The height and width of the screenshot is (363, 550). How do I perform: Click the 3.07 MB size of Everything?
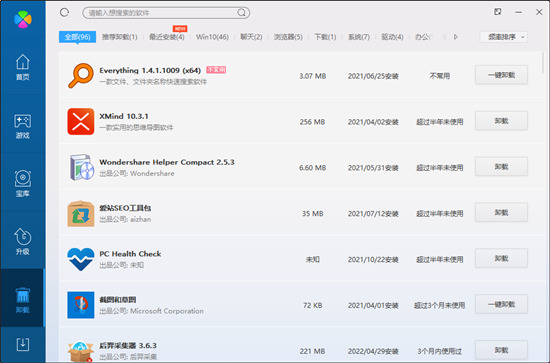pyautogui.click(x=313, y=76)
